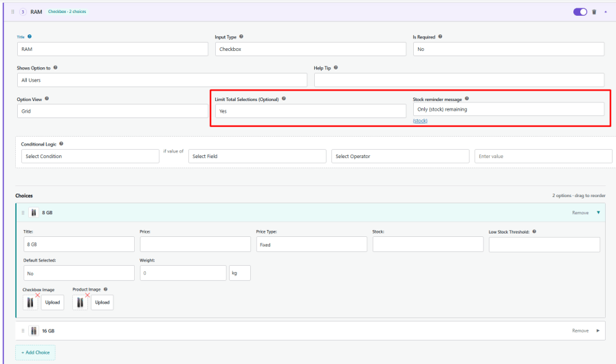Click the Help Tip info icon

click(x=335, y=67)
